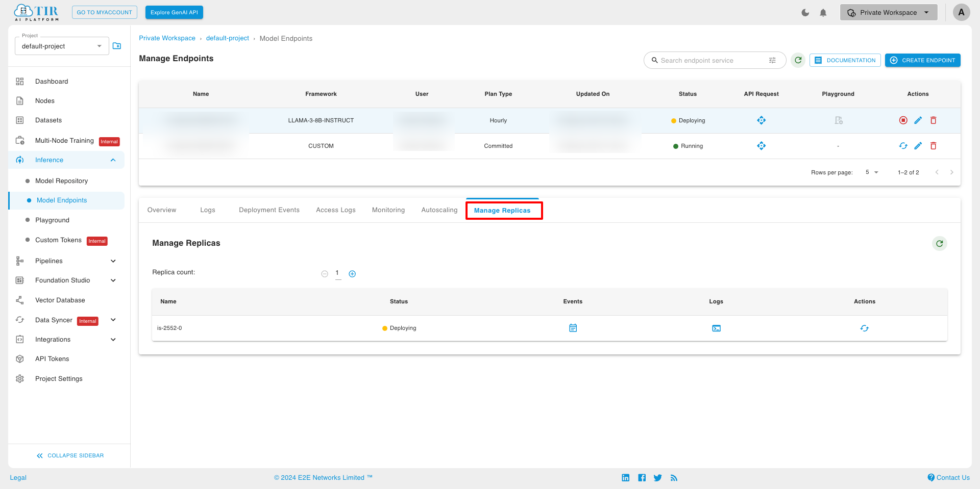This screenshot has width=980, height=489.
Task: Delete the CUSTOM endpoint
Action: 933,146
